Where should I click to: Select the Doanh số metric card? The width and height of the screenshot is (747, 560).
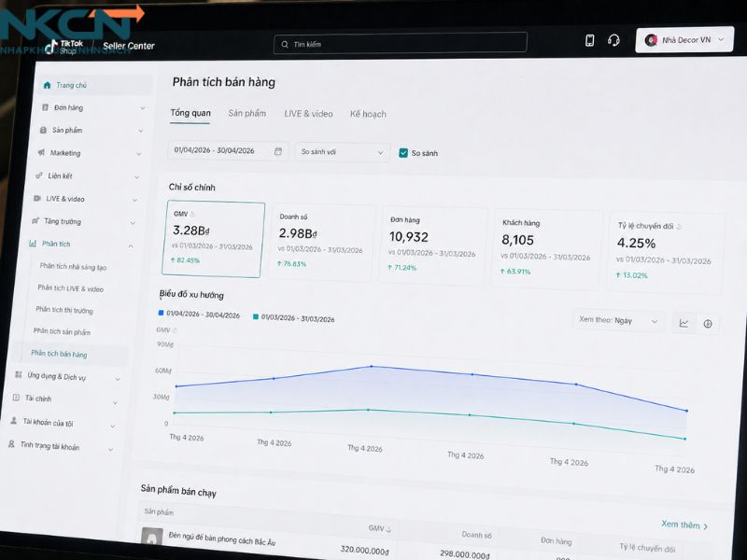[x=321, y=243]
